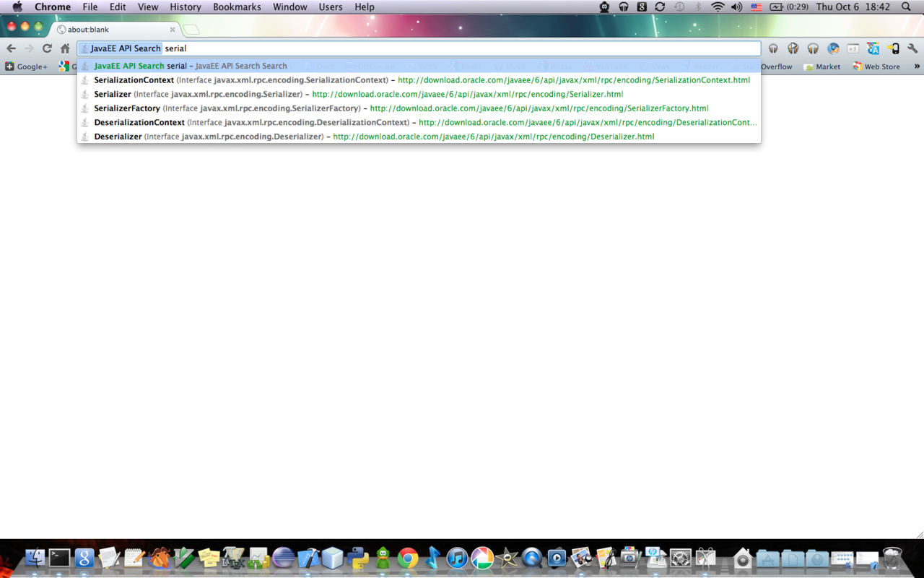Go back with the back arrow
924x578 pixels.
11,48
